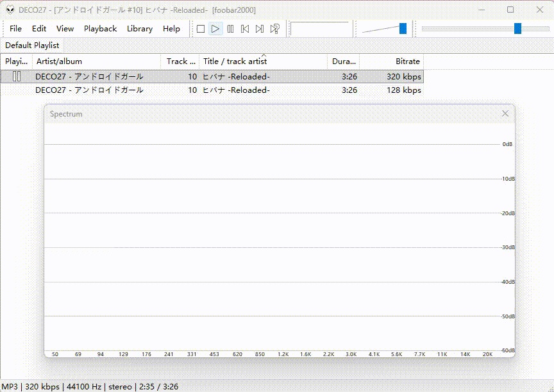Viewport: 554px width, 392px height.
Task: Click the Stop playback button
Action: point(201,29)
